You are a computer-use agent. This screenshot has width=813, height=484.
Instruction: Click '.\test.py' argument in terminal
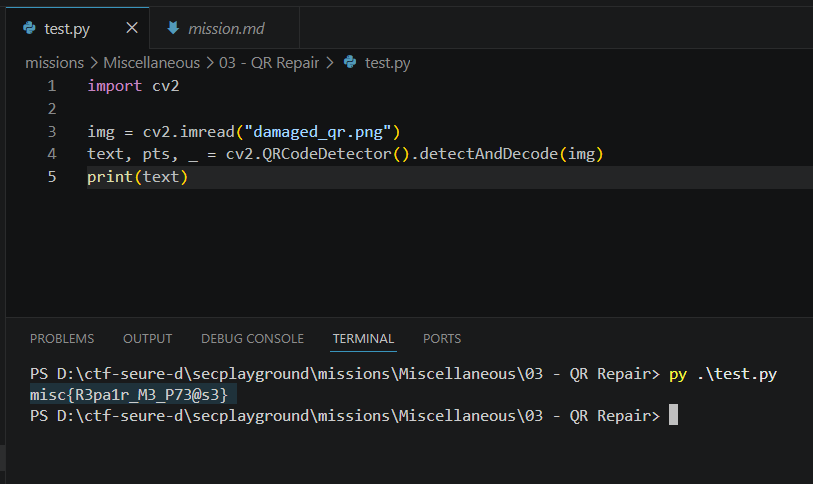(x=737, y=374)
